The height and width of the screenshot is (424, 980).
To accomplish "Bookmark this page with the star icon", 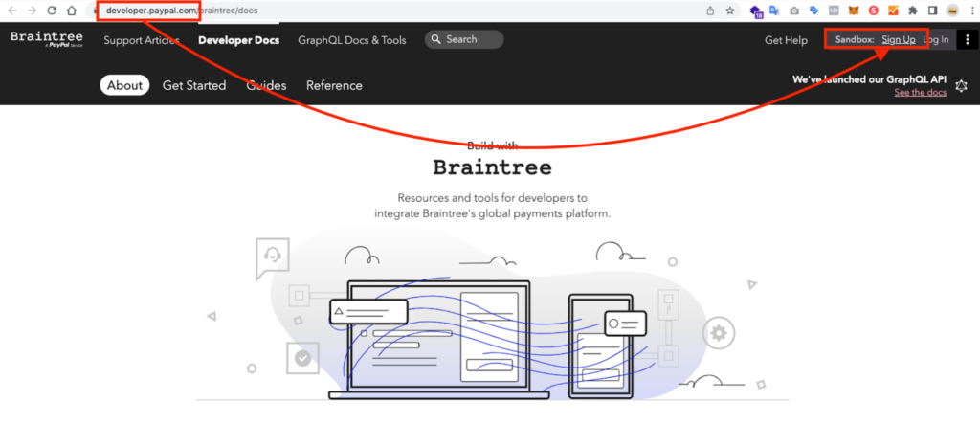I will pyautogui.click(x=730, y=11).
